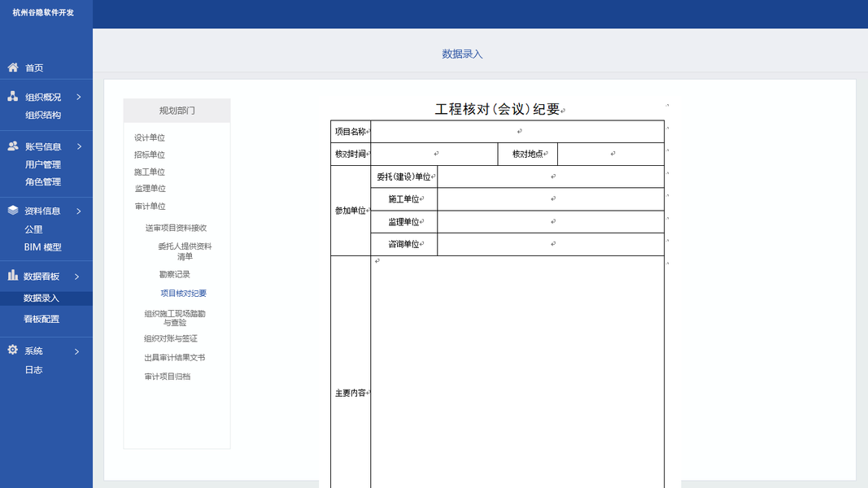
Task: Click the 杭州谷隐软件开发 logo text
Action: (x=43, y=12)
